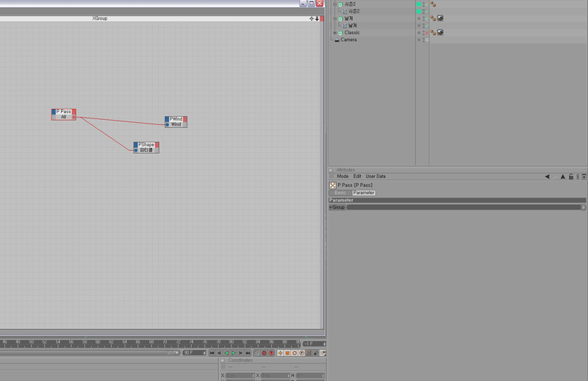Toggle visibility dots of Classic object
588x381 pixels.
(424, 32)
